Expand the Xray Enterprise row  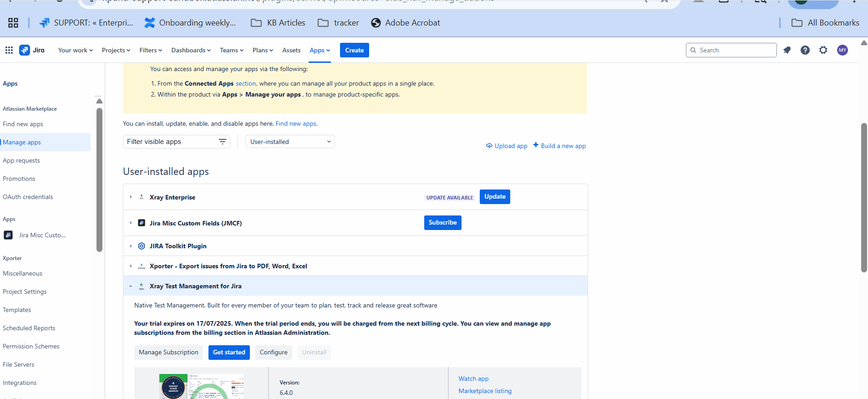coord(131,197)
